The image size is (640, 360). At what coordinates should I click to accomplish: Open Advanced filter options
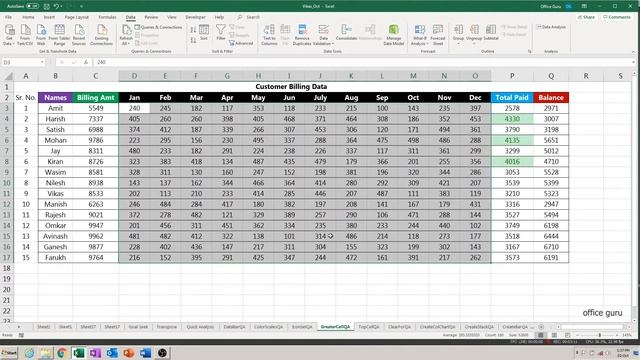pyautogui.click(x=241, y=43)
